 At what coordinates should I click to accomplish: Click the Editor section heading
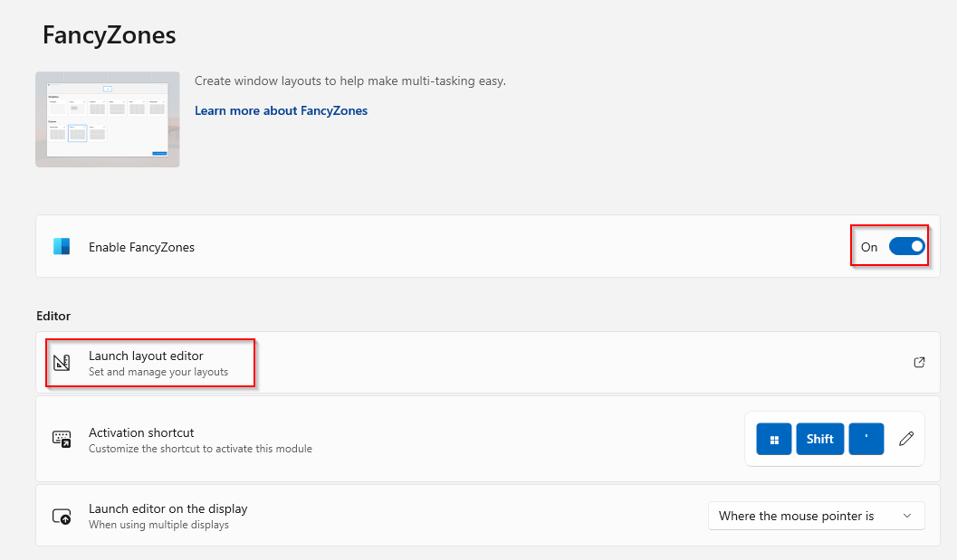(53, 316)
